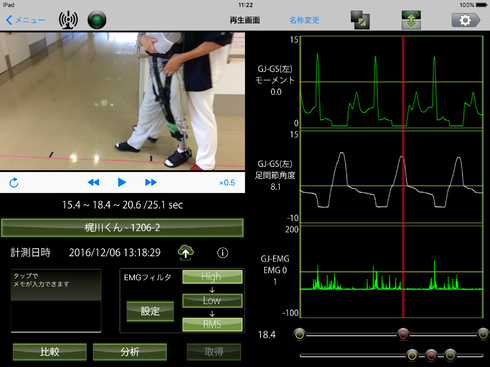Image resolution: width=490 pixels, height=367 pixels.
Task: Tap the red playback cursor line
Action: point(403,177)
